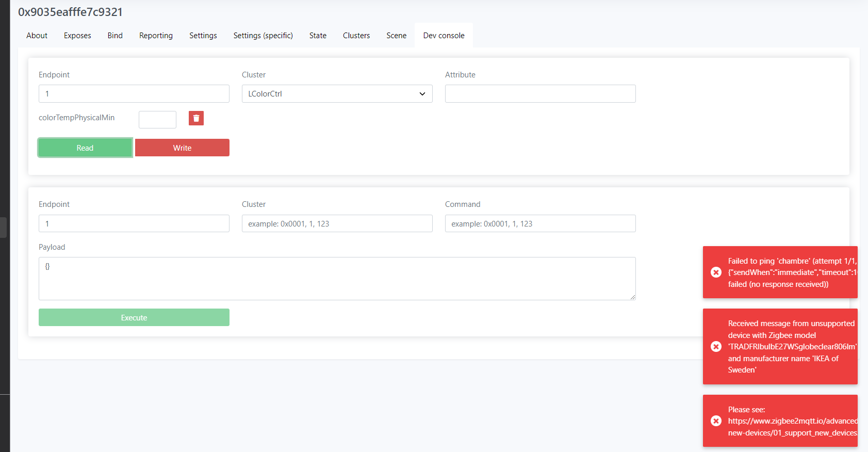Click the zigbee2mqtt.io support link notification
868x452 pixels.
[793, 421]
